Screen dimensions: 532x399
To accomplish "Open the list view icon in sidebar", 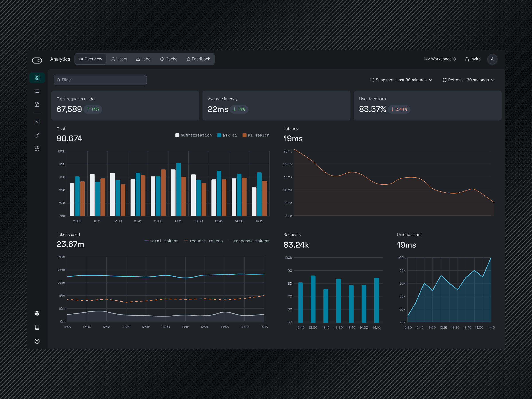I will click(x=37, y=91).
